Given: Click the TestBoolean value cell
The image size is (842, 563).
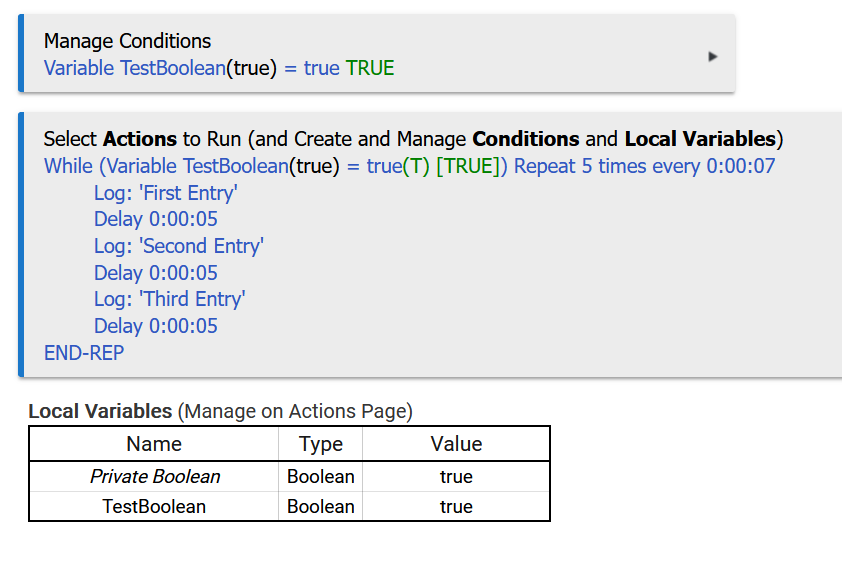Looking at the screenshot, I should (456, 507).
